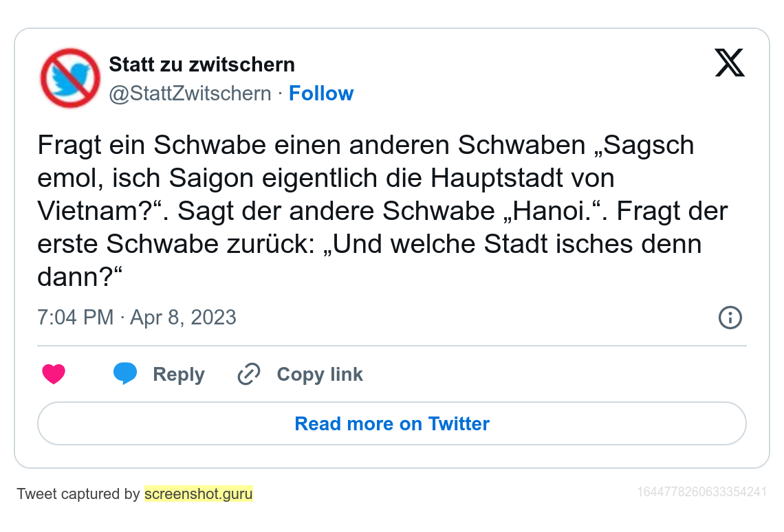Click the @StattZwitschern handle
The image size is (784, 532).
click(190, 93)
